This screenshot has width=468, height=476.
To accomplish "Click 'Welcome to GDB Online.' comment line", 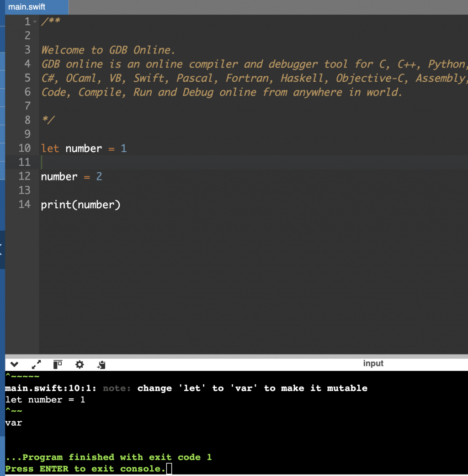I will (108, 50).
